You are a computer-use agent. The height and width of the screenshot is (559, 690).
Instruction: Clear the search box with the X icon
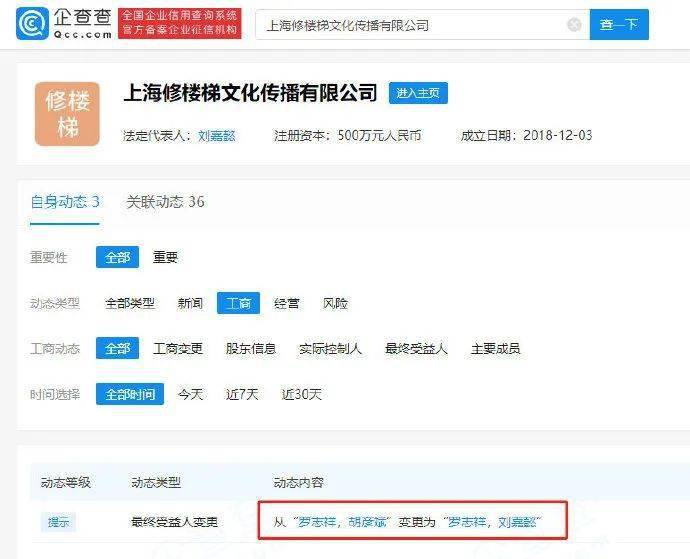pos(574,25)
